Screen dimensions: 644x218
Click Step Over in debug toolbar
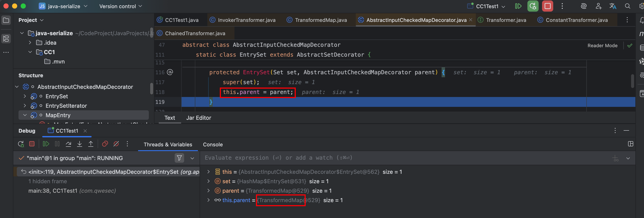pyautogui.click(x=68, y=144)
